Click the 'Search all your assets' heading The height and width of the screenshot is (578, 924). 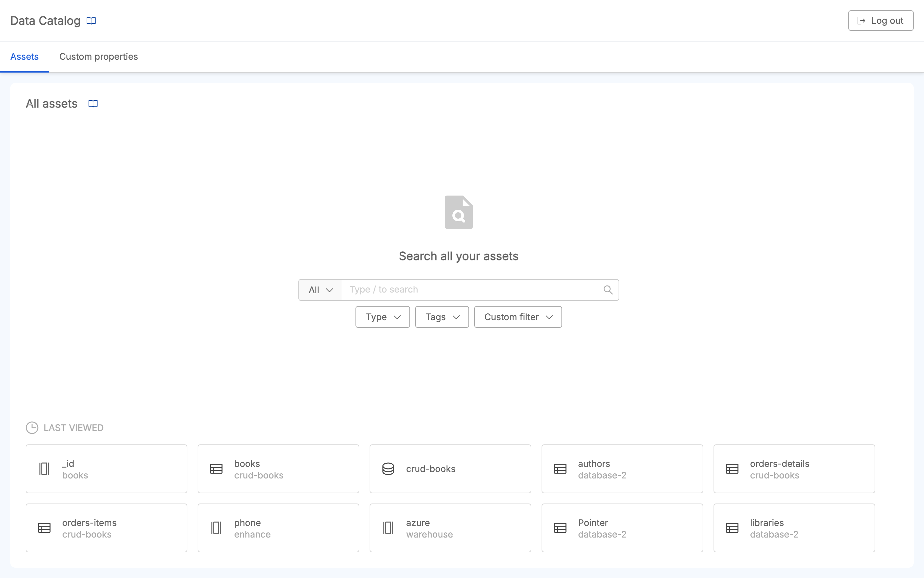pyautogui.click(x=458, y=256)
